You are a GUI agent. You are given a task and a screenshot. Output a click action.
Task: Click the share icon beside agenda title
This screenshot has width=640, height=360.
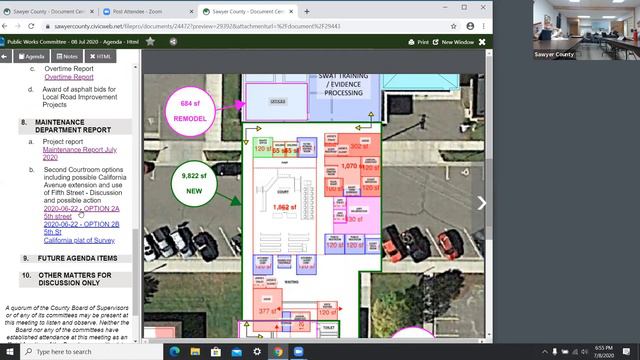click(173, 42)
